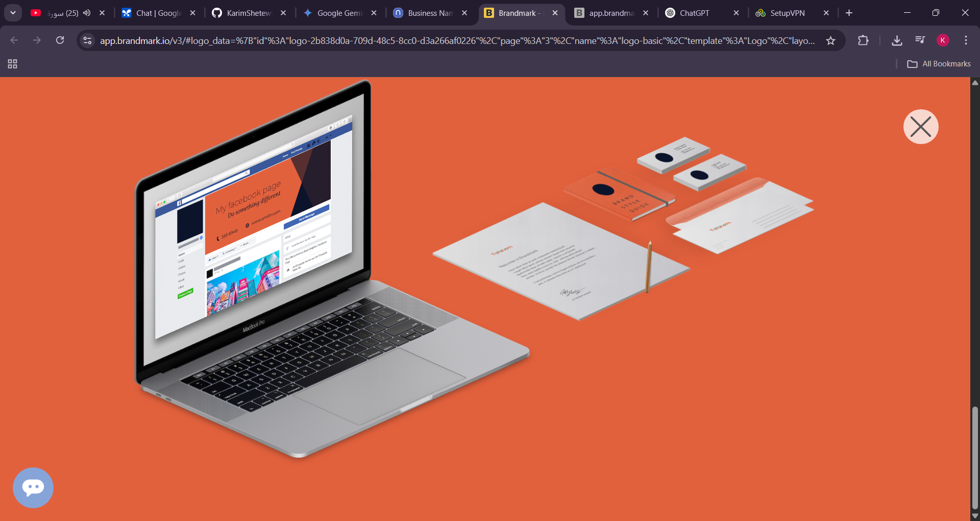This screenshot has width=980, height=521.
Task: Open the Chrome profile avatar K
Action: [x=943, y=40]
